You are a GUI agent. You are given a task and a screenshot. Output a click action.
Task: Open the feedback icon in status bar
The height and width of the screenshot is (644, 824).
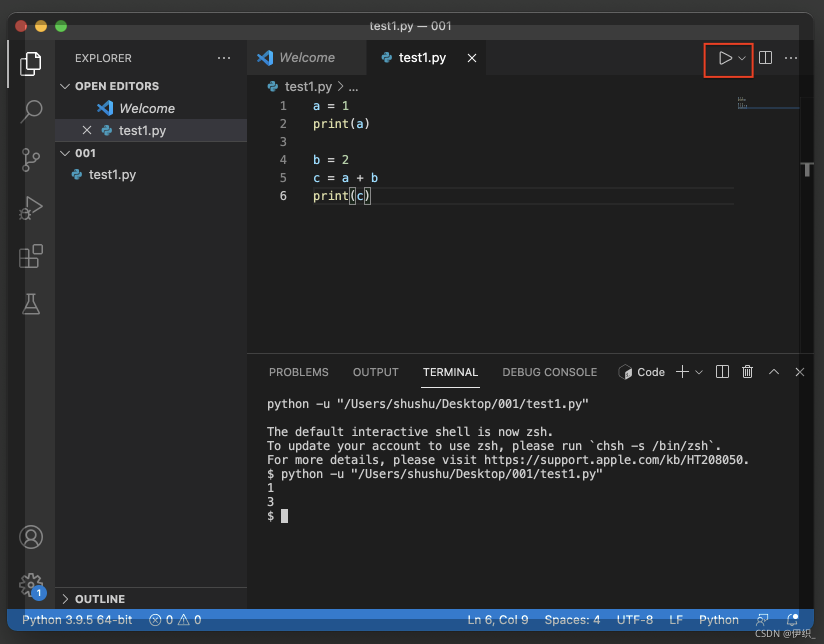pyautogui.click(x=762, y=620)
